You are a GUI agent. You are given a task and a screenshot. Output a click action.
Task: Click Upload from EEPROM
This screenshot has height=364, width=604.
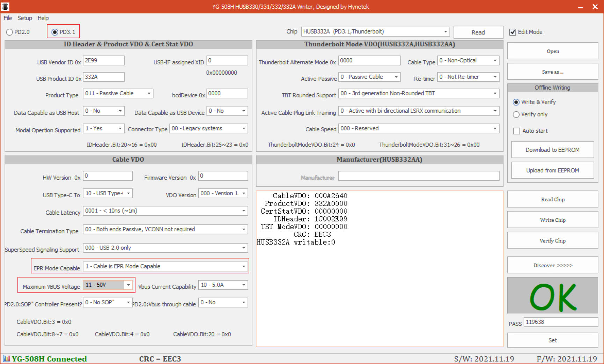point(553,170)
